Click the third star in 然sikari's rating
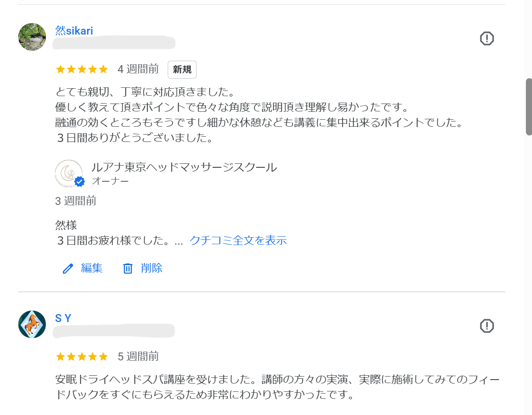Viewport: 532px width, 415px height. point(82,69)
